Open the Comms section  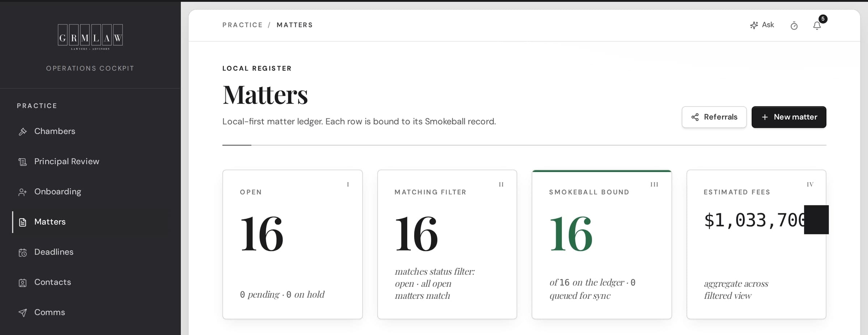pos(90,312)
